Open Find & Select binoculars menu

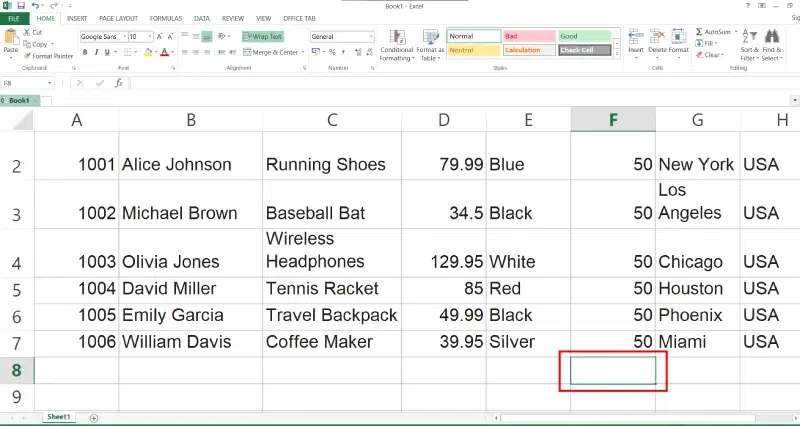point(771,45)
